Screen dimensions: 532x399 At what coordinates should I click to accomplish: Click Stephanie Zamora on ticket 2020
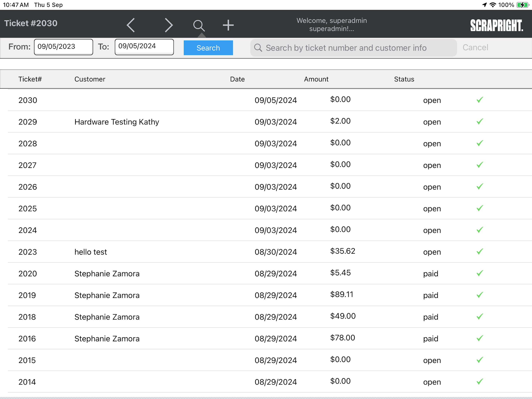pos(107,274)
